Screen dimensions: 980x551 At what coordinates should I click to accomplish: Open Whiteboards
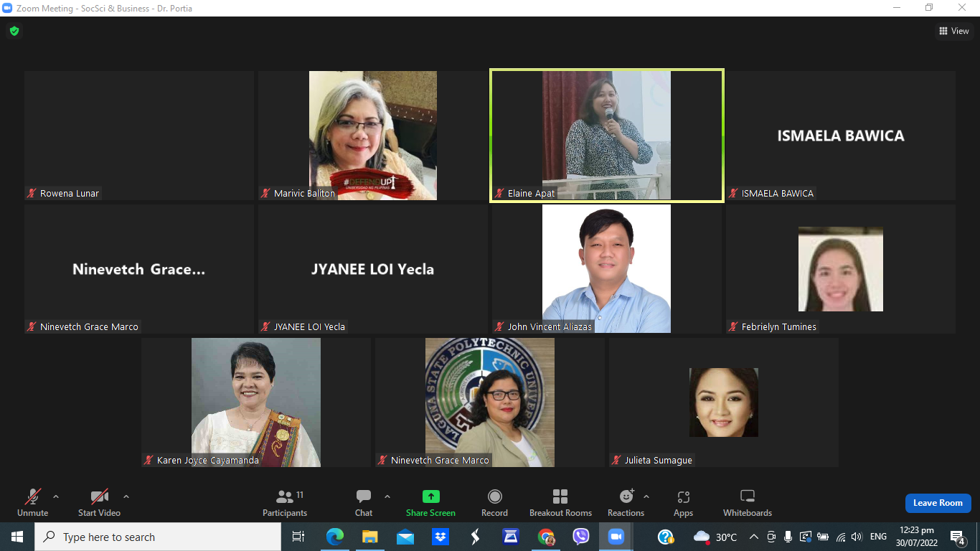point(748,503)
